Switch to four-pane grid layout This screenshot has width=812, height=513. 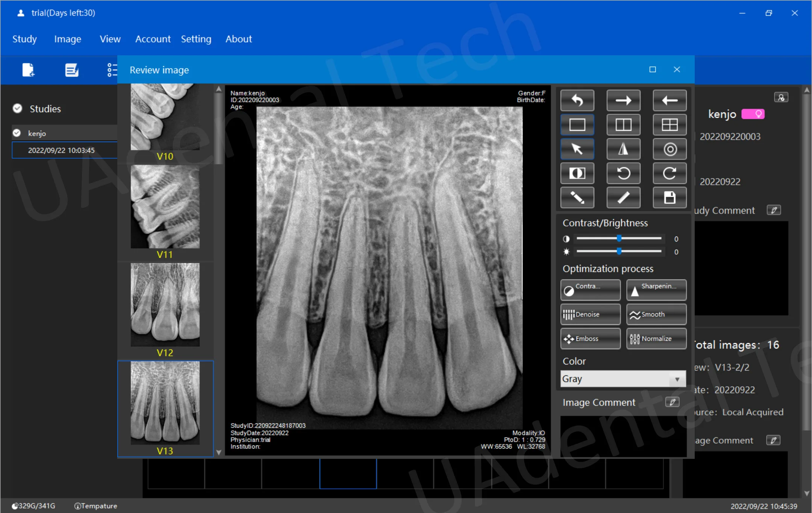[670, 124]
